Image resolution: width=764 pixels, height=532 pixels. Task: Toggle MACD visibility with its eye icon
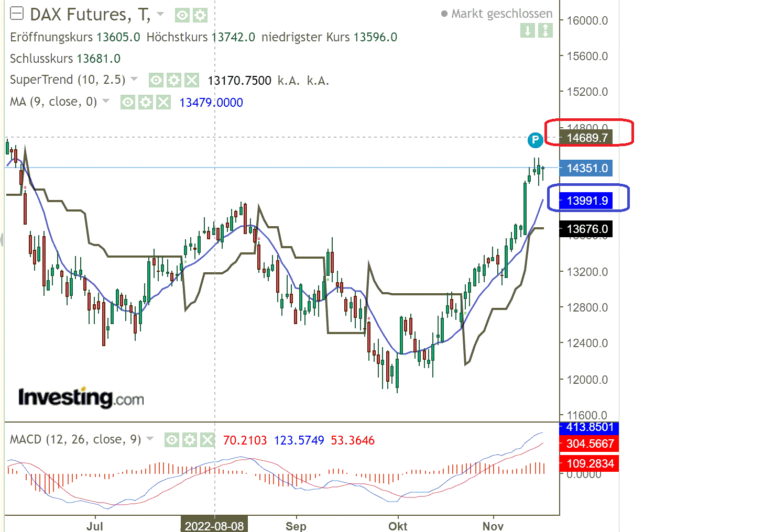(x=172, y=440)
